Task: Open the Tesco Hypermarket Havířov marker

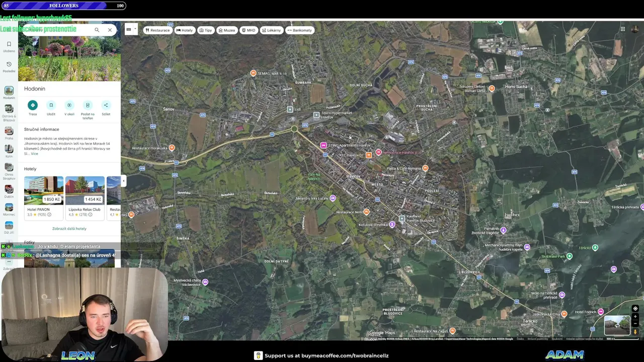Action: click(x=316, y=115)
